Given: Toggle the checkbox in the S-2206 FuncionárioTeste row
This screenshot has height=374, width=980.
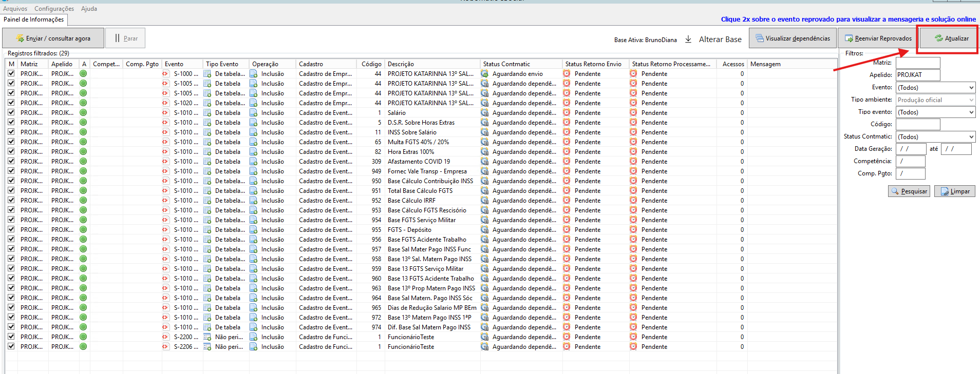Looking at the screenshot, I should tap(11, 347).
